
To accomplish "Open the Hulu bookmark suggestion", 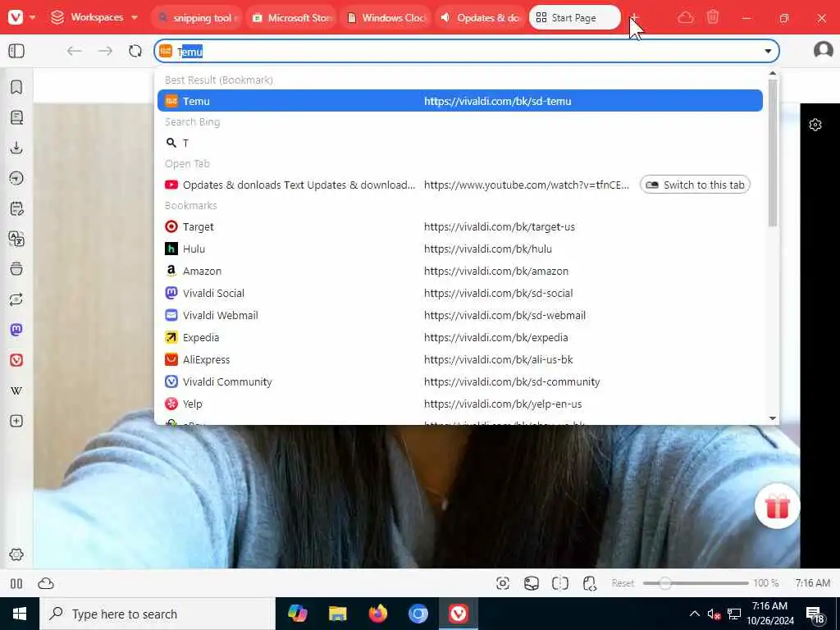I will (x=459, y=249).
